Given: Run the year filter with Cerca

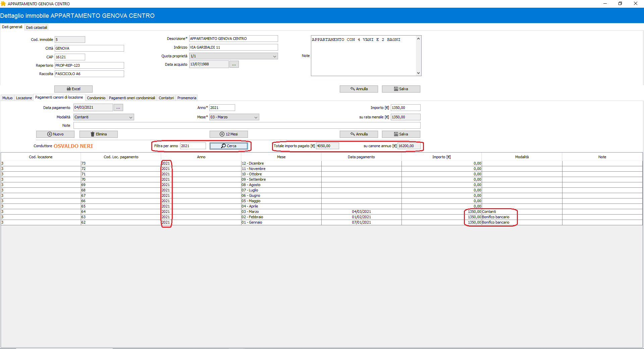Looking at the screenshot, I should [228, 146].
